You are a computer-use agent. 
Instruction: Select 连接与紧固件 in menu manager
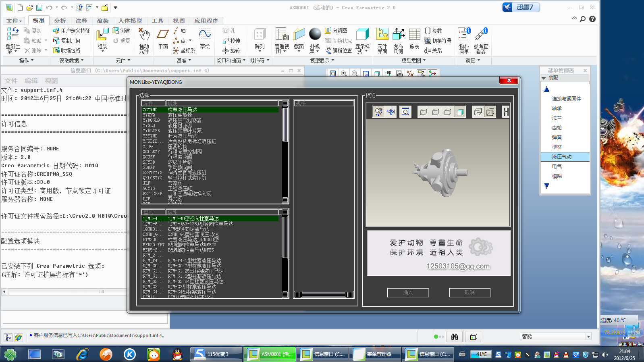coord(566,98)
